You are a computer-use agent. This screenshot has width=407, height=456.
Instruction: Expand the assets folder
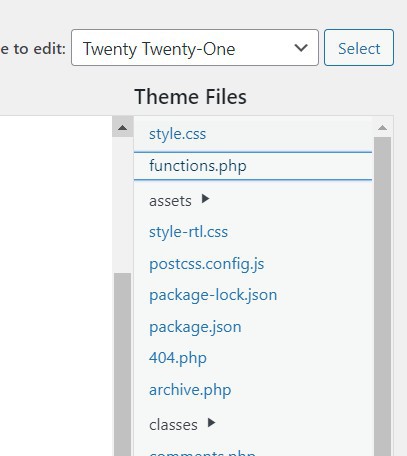tap(179, 201)
